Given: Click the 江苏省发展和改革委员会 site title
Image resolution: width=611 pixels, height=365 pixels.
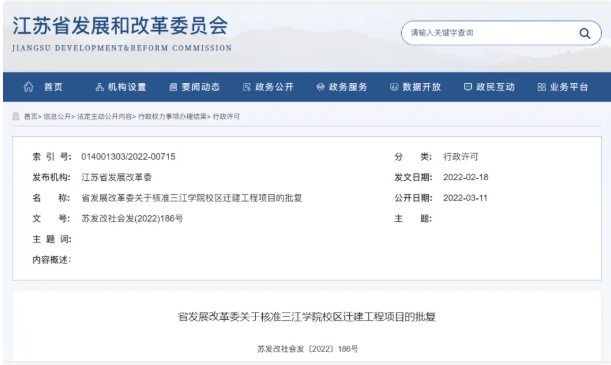Looking at the screenshot, I should pyautogui.click(x=120, y=26).
